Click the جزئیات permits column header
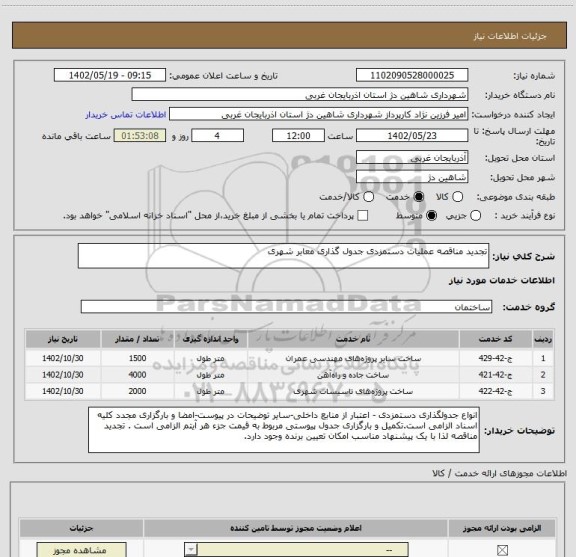576x557 pixels. pos(82,528)
